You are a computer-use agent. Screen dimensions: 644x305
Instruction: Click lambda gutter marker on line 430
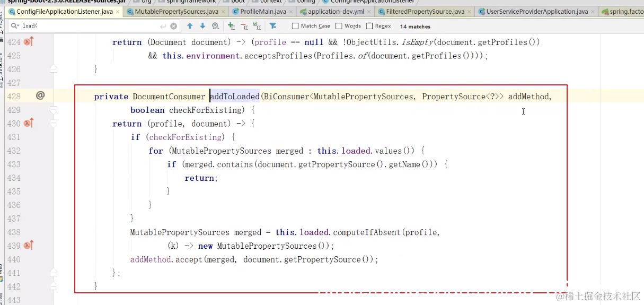click(x=28, y=124)
